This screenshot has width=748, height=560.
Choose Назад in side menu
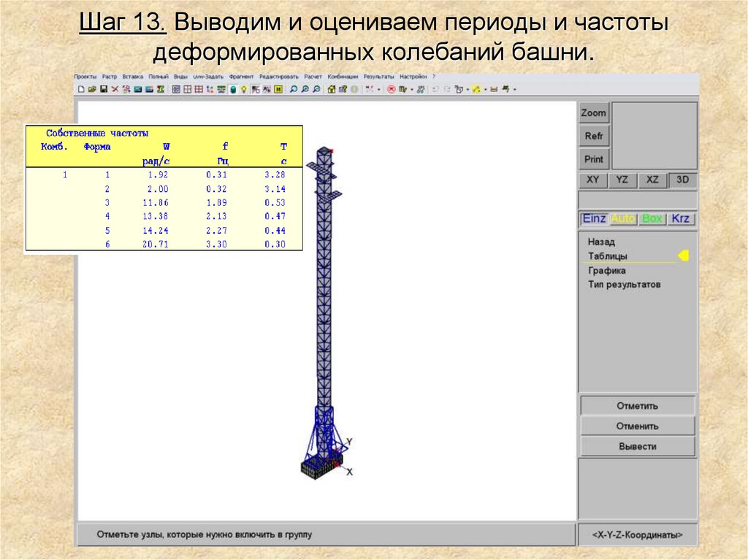(x=601, y=242)
